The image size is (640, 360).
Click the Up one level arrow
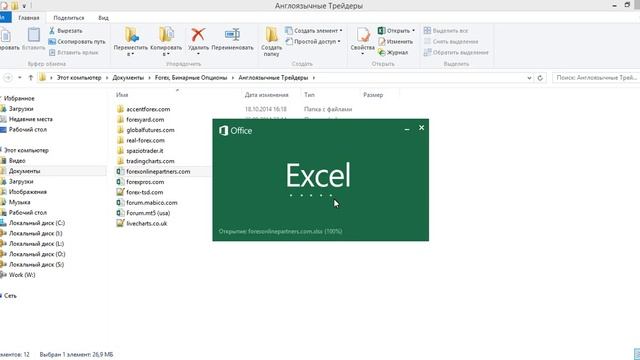coord(31,78)
